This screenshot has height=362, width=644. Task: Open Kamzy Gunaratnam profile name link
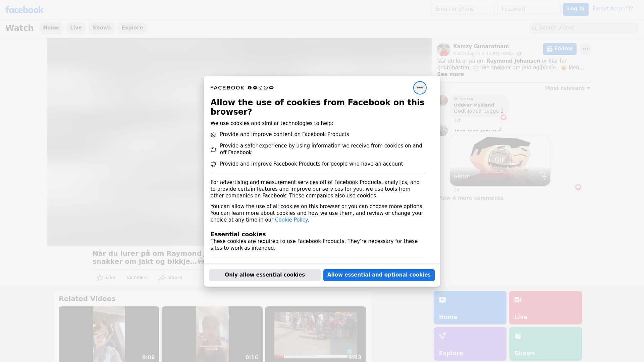(x=481, y=47)
